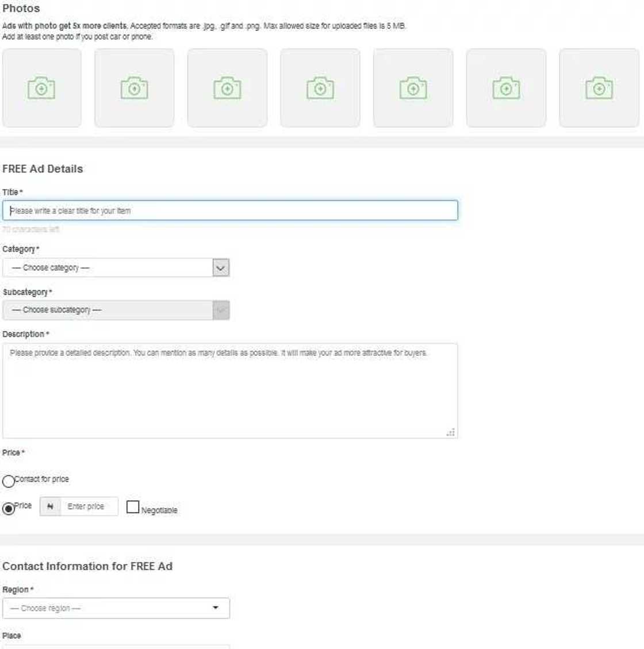
Task: Click the last photo upload camera icon
Action: coord(599,87)
